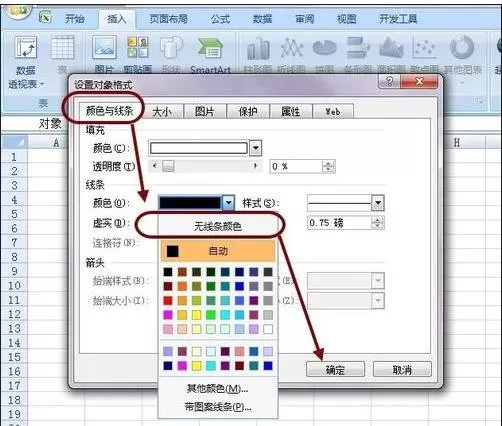
Task: Select row 17 header
Action: [x=14, y=386]
